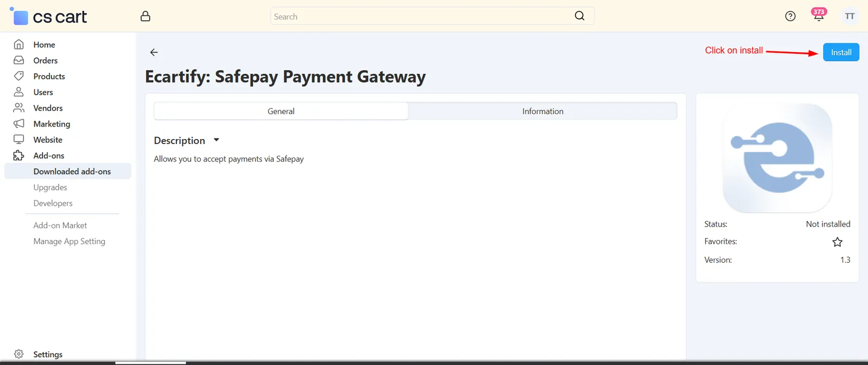Switch to the General tab
868x365 pixels.
(x=281, y=111)
